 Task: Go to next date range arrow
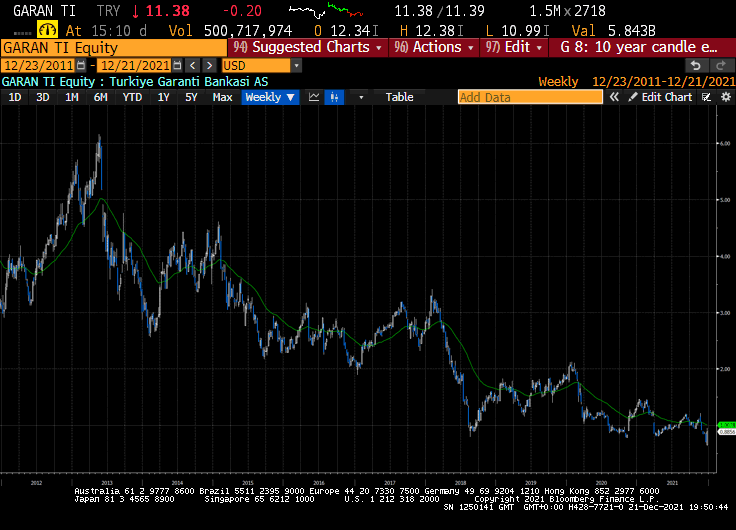pos(209,66)
